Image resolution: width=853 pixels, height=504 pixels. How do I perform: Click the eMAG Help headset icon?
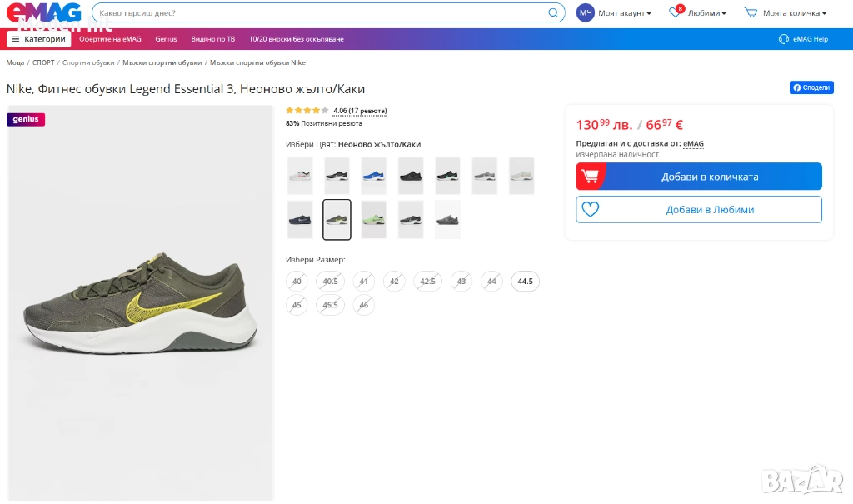[783, 39]
